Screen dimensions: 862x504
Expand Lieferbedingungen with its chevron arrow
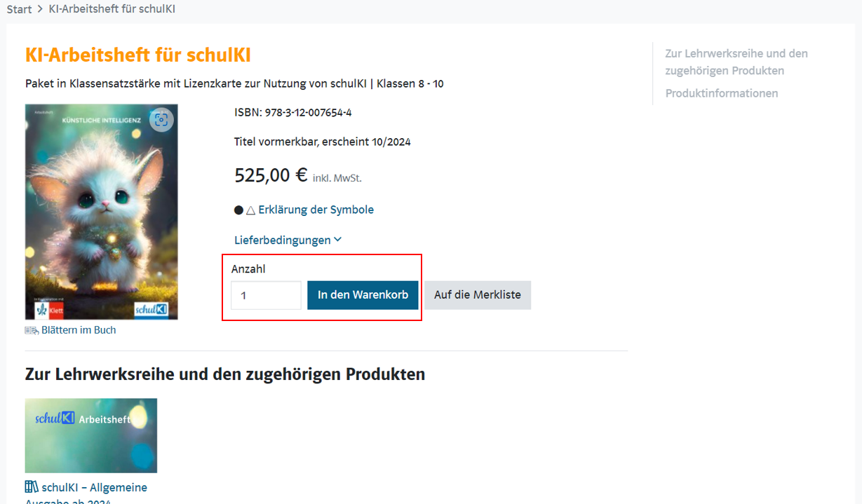tap(338, 240)
